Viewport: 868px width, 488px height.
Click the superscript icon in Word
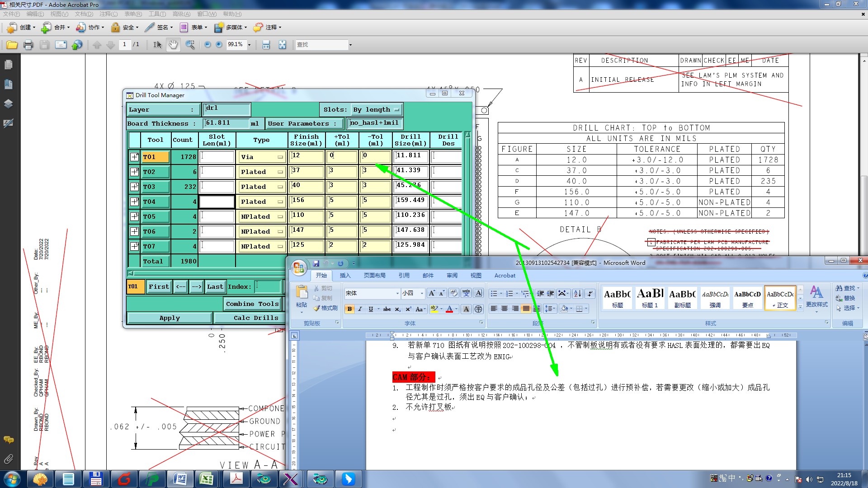[408, 309]
